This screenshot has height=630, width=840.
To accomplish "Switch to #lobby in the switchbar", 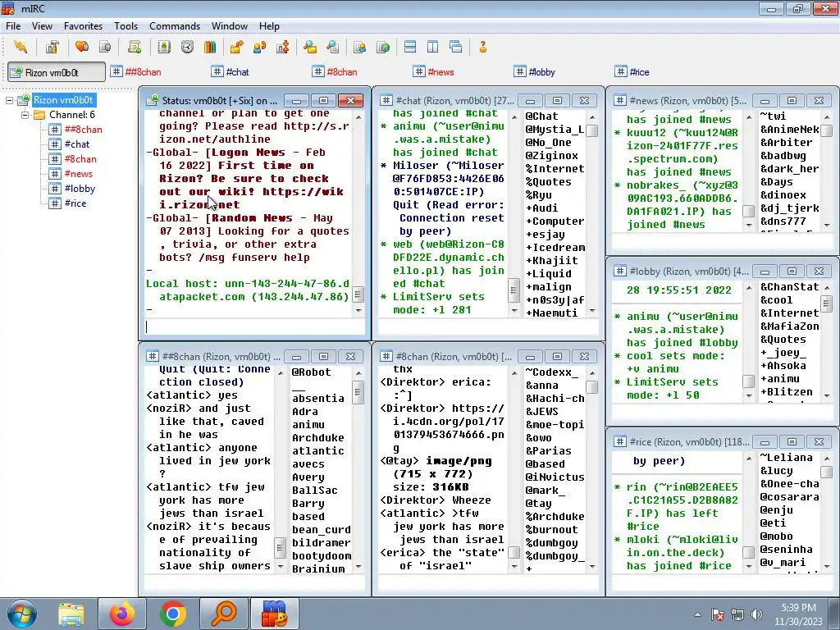I will tap(535, 72).
